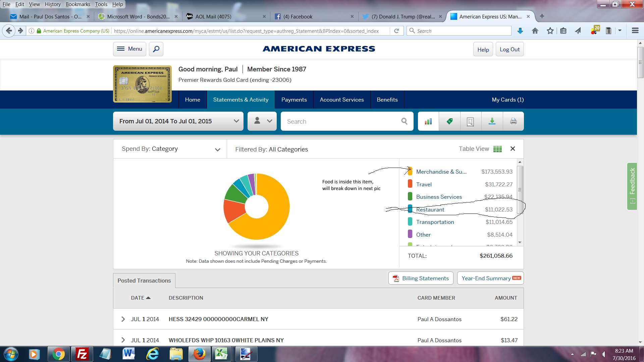Click the Log Out button
The image size is (644, 362).
[x=509, y=49]
